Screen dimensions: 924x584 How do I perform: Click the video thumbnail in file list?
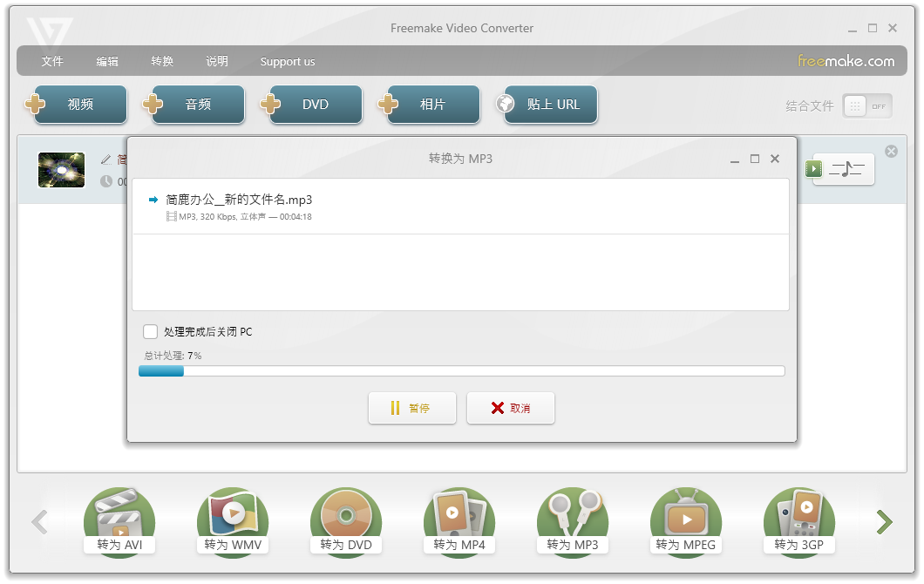62,170
